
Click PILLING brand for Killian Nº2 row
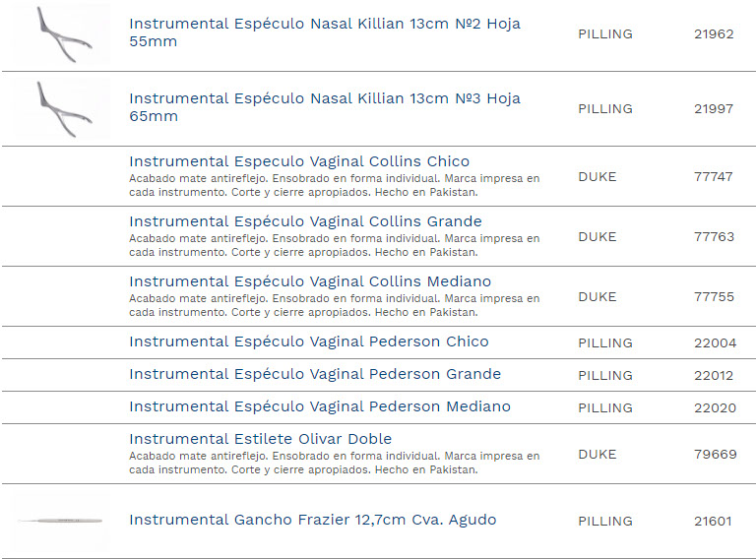(x=604, y=34)
